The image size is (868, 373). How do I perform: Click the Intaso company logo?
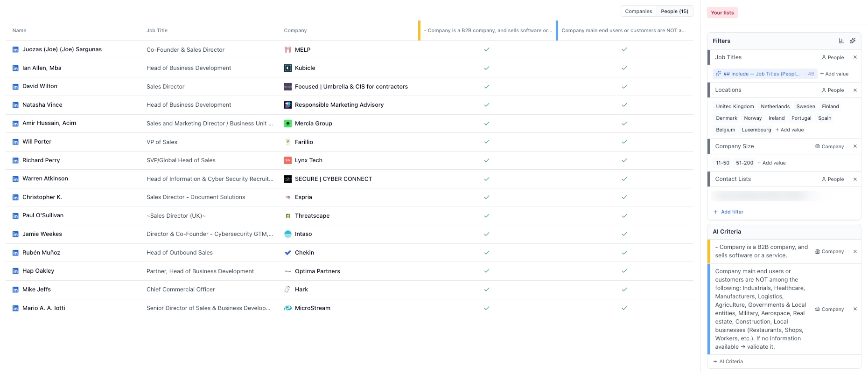pos(288,234)
